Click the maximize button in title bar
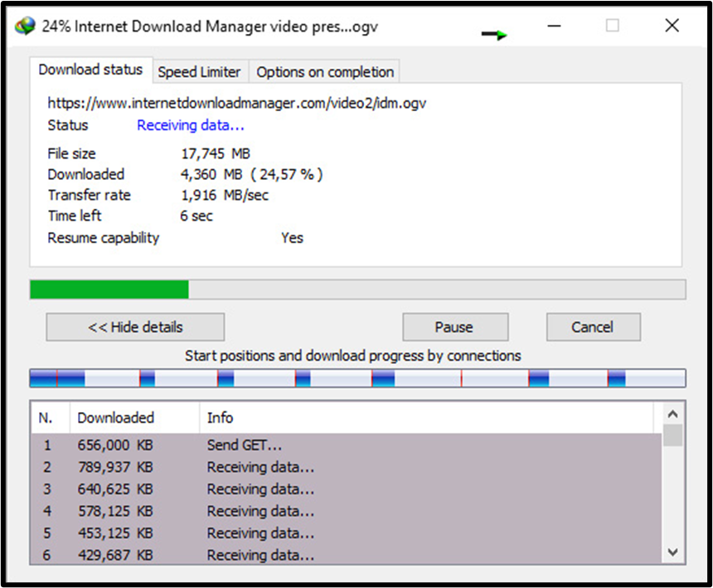The height and width of the screenshot is (588, 713). (x=613, y=26)
